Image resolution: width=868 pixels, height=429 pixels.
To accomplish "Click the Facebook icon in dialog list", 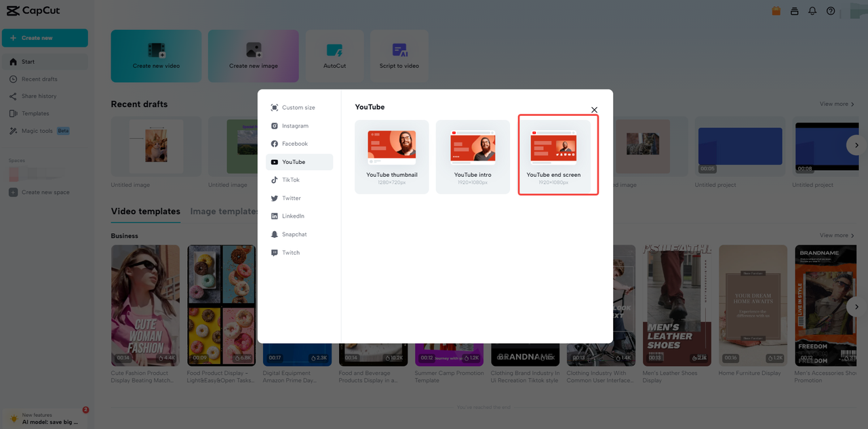I will coord(275,144).
